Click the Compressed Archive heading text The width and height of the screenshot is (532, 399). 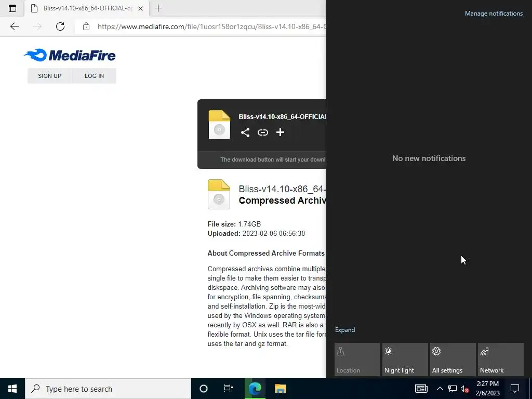[282, 201]
